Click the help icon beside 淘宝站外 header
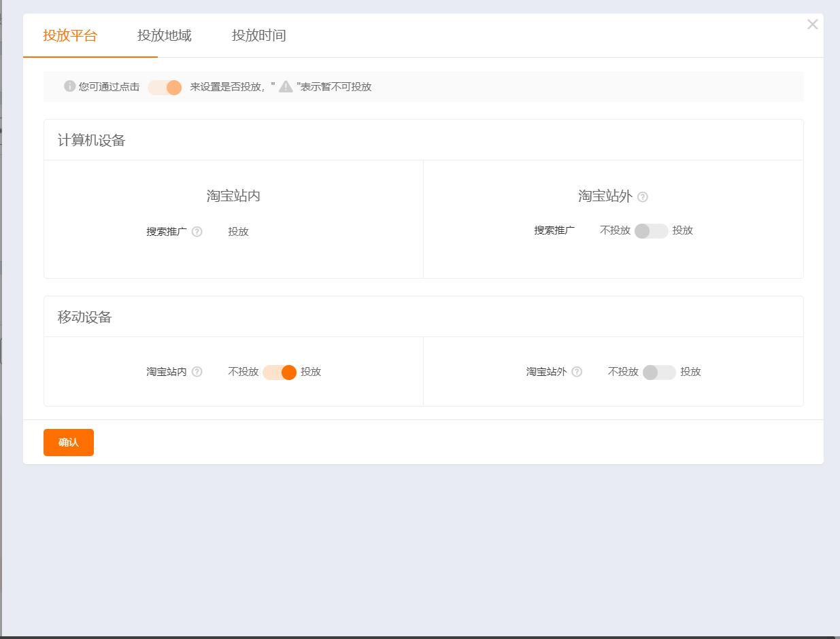 [x=643, y=197]
